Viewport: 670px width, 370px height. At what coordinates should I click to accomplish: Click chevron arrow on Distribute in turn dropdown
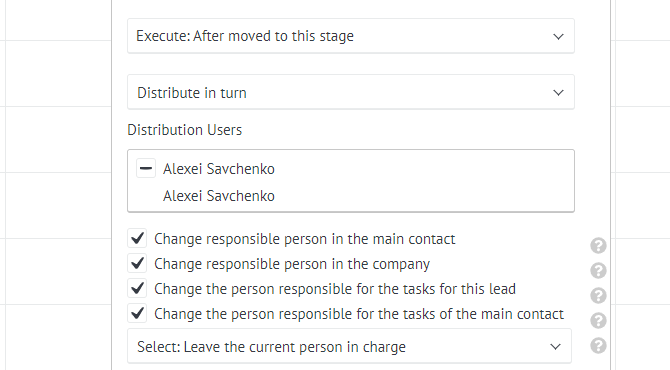pos(558,93)
